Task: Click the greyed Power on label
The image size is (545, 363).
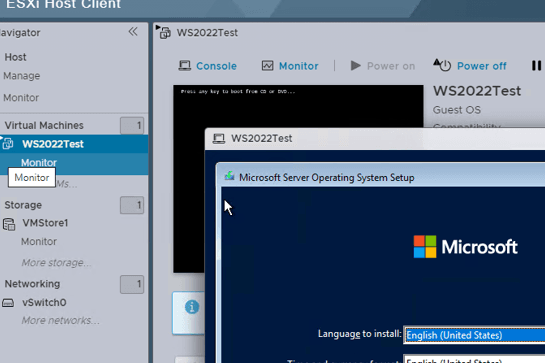Action: [391, 66]
